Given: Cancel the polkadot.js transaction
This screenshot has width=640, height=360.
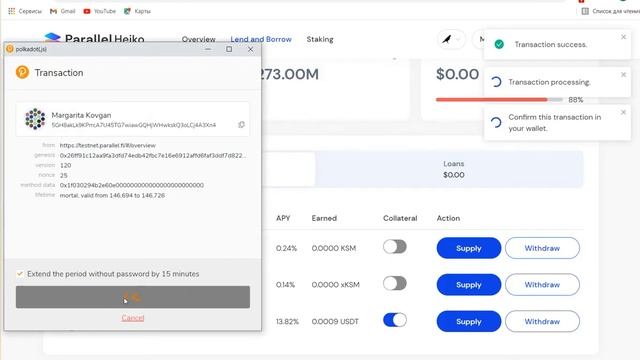Looking at the screenshot, I should pyautogui.click(x=133, y=318).
